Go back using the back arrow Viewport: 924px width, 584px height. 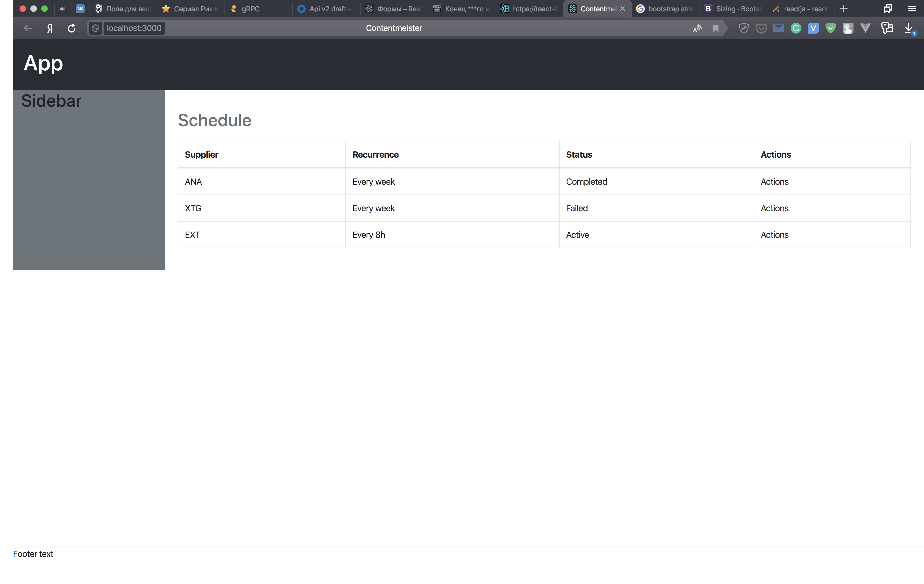point(28,28)
